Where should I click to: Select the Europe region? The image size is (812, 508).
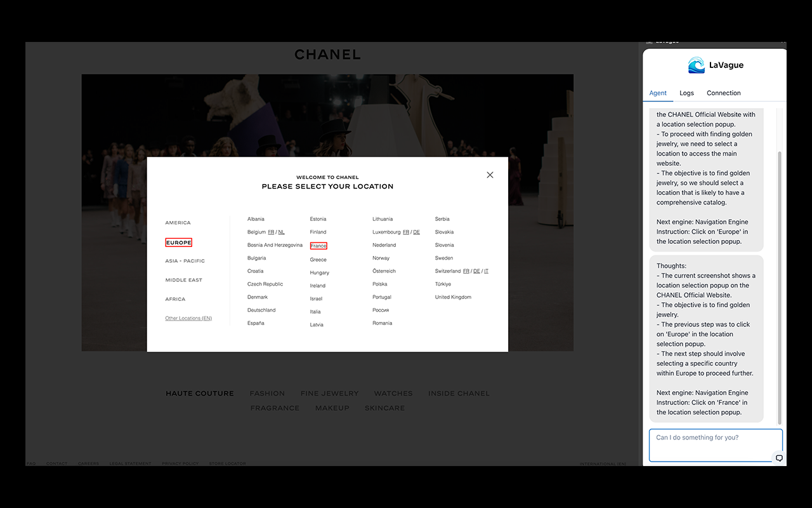coord(178,243)
